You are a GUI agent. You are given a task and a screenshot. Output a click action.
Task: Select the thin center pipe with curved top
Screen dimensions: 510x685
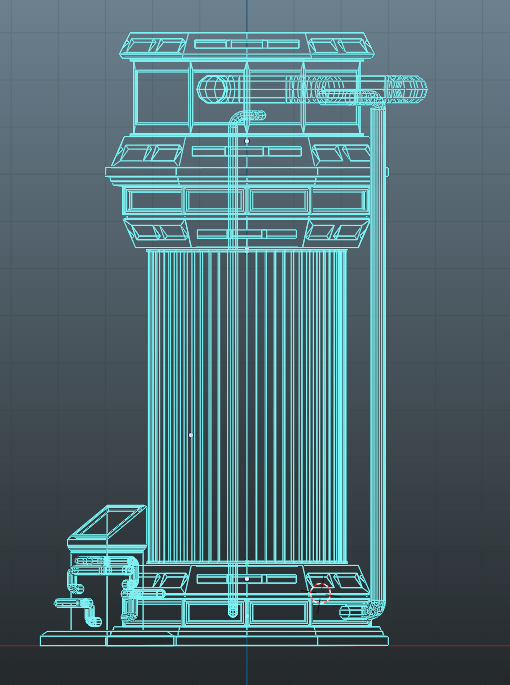point(234,363)
